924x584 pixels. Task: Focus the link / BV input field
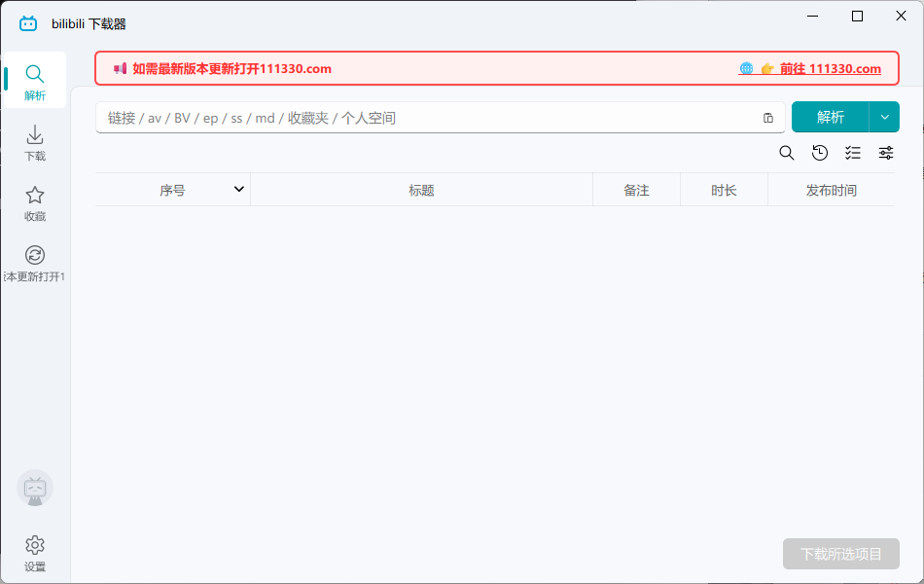pos(440,118)
